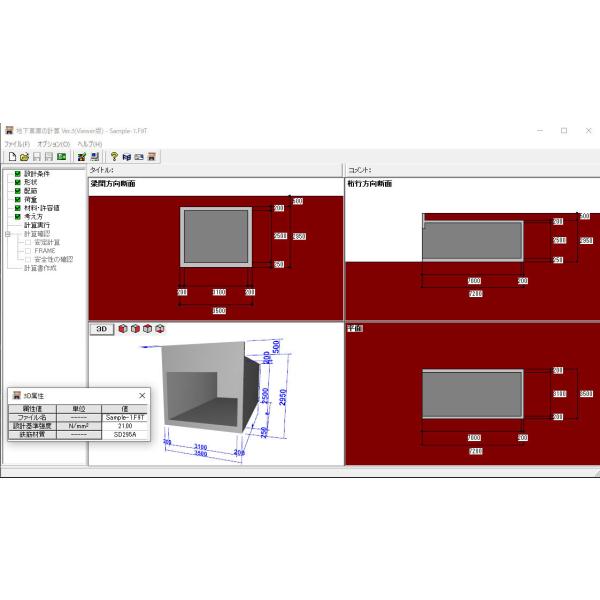Click the last red cube view icon
This screenshot has height=600, width=600.
click(x=160, y=328)
